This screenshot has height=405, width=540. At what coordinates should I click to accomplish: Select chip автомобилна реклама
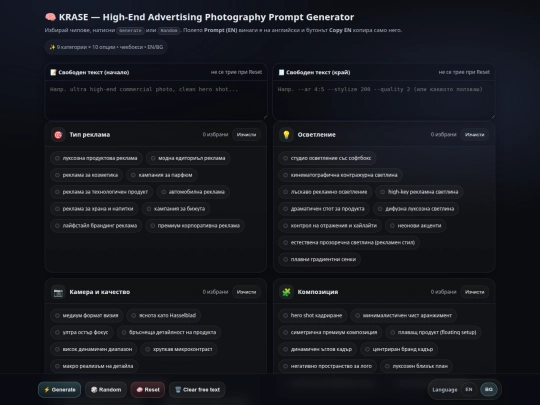click(193, 192)
